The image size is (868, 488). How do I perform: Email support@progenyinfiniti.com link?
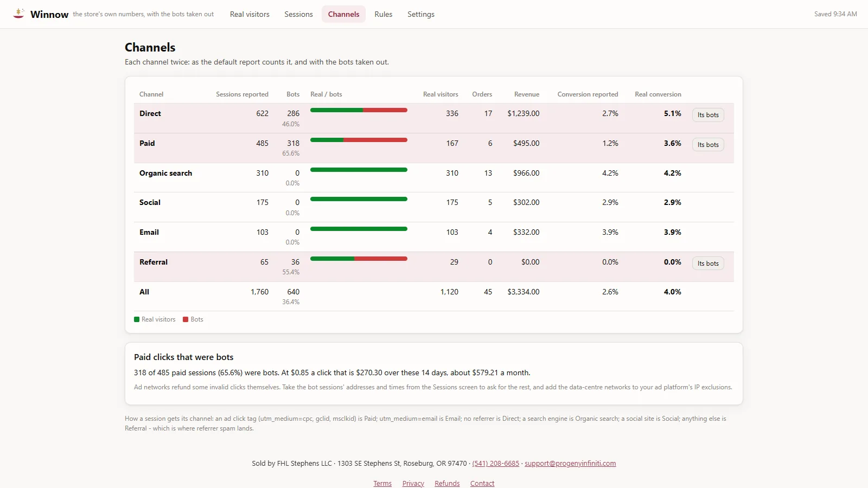click(x=570, y=464)
